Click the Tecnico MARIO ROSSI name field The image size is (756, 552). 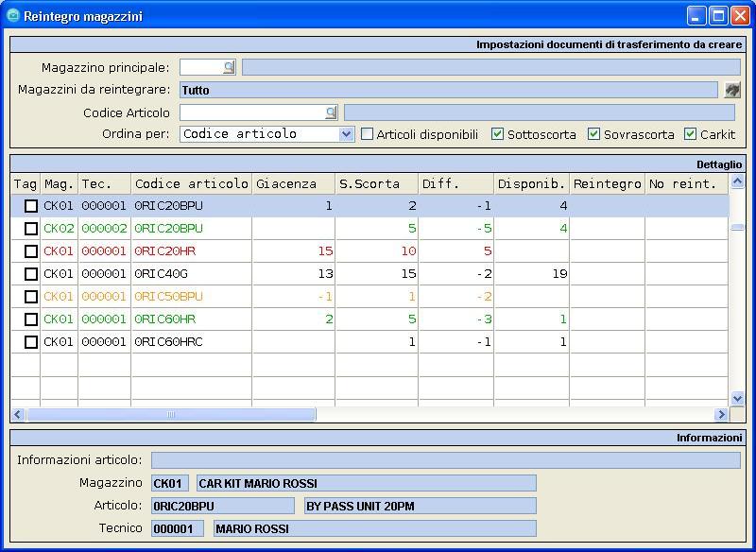[x=375, y=528]
